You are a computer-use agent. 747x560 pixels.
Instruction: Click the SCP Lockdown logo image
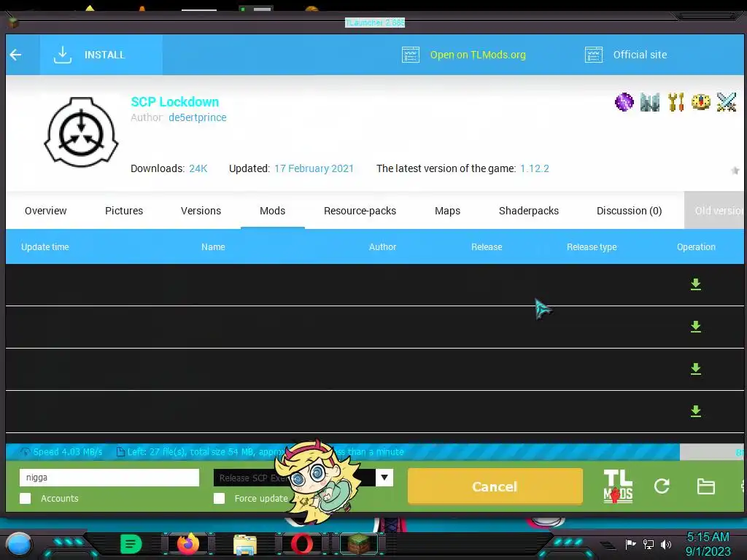tap(81, 133)
